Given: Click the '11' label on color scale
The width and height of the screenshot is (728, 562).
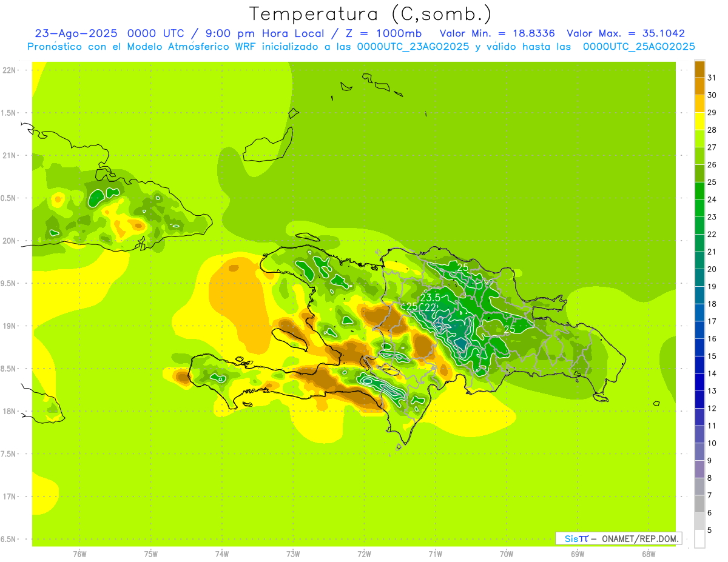Looking at the screenshot, I should click(712, 426).
